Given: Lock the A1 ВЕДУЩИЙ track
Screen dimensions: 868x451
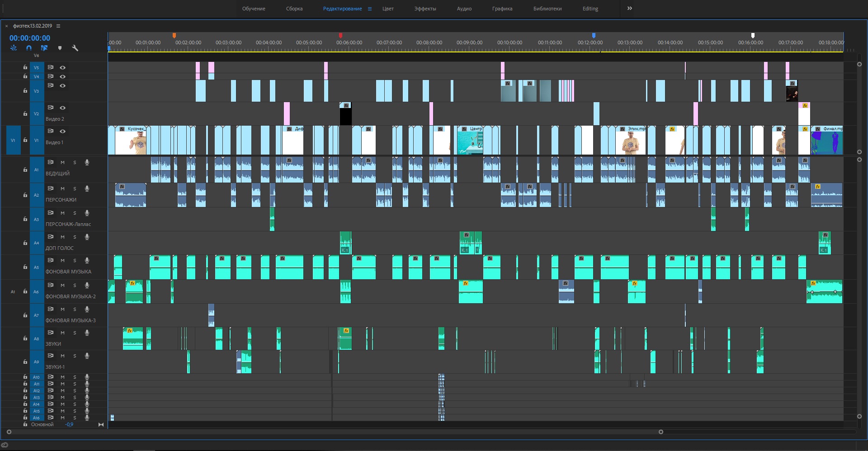Looking at the screenshot, I should 25,170.
